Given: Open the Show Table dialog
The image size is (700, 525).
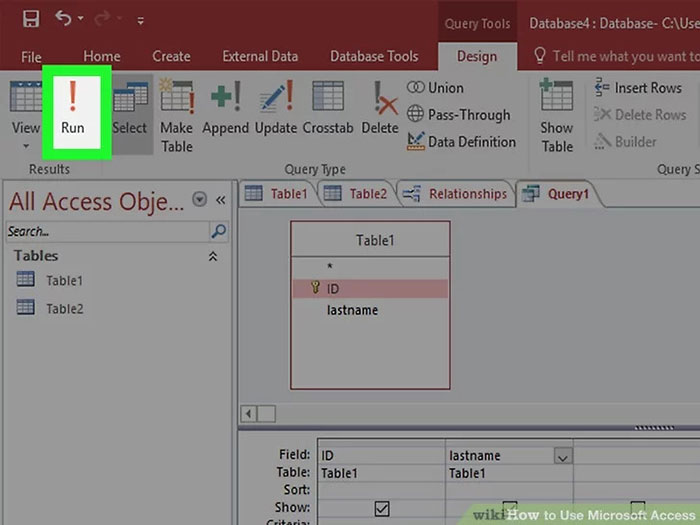Looking at the screenshot, I should pyautogui.click(x=557, y=115).
